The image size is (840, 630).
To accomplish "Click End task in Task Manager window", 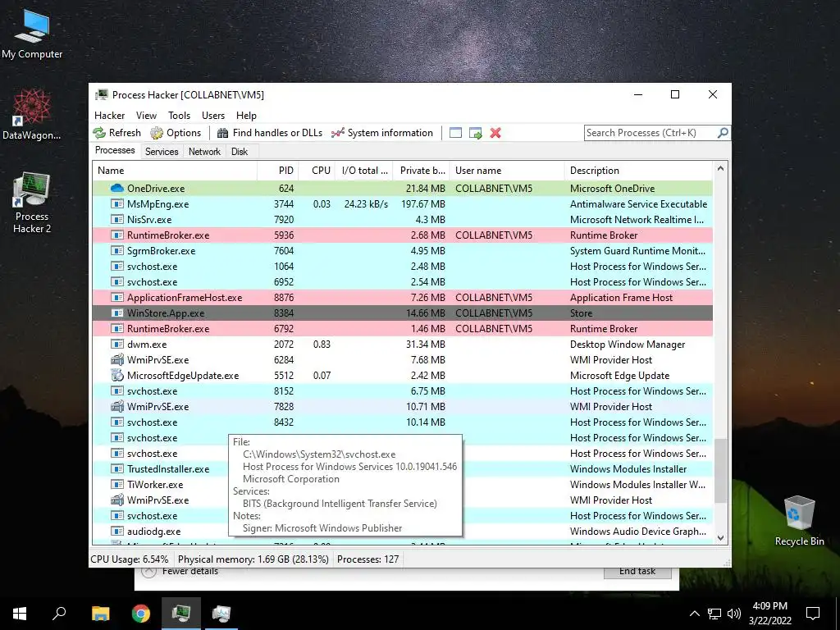I will click(637, 572).
